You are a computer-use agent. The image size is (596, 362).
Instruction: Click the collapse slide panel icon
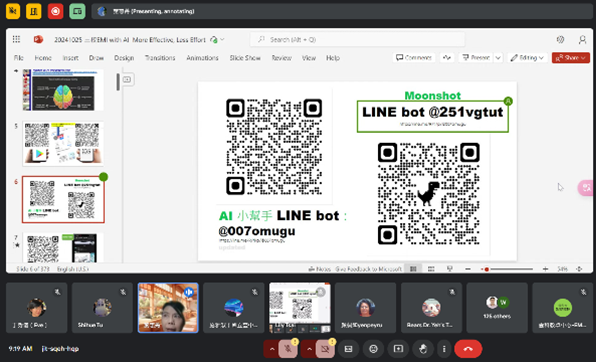pyautogui.click(x=127, y=79)
